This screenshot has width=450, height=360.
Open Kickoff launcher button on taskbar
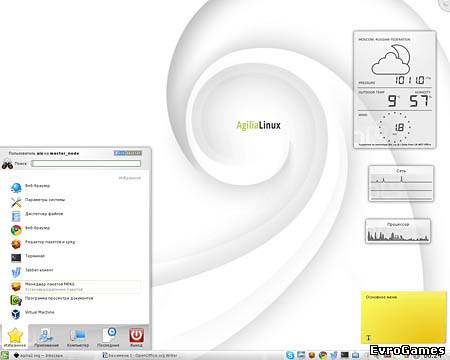[x=5, y=355]
